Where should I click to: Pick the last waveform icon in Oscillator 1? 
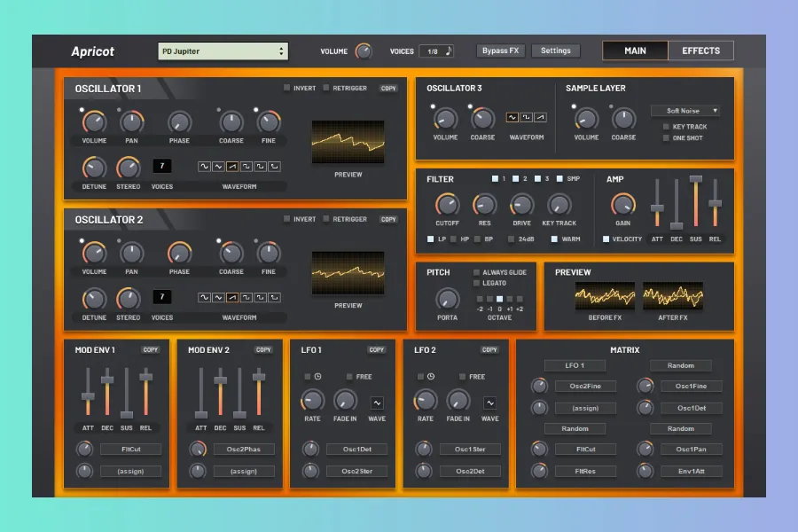[x=275, y=166]
